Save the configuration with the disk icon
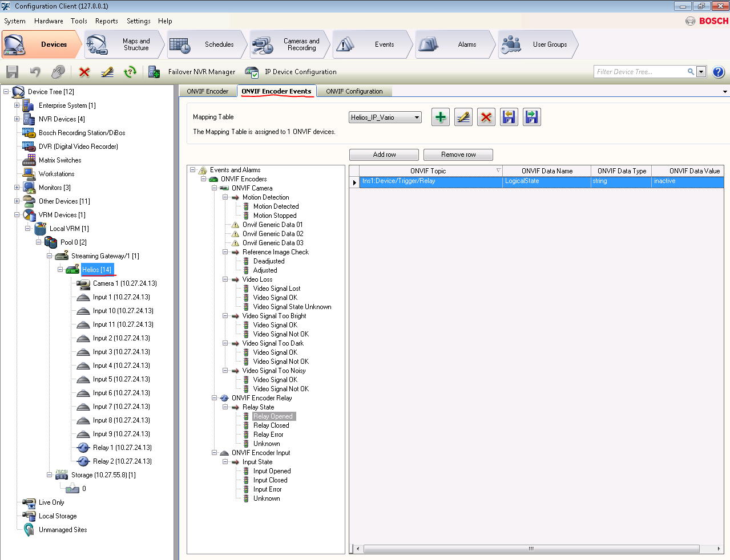This screenshot has width=730, height=560. tap(11, 72)
